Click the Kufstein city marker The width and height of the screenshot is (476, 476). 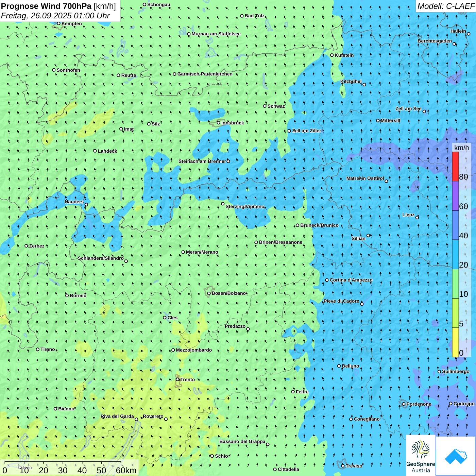click(x=332, y=55)
